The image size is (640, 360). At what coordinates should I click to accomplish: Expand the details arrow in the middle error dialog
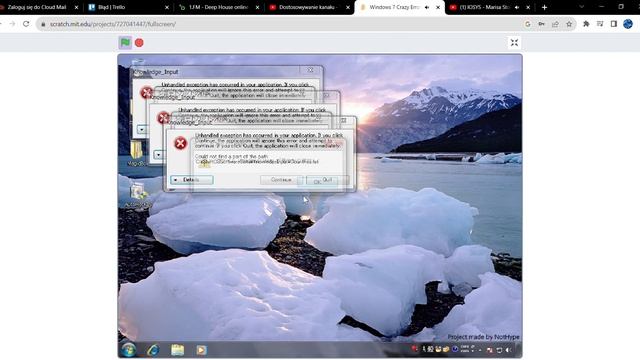coord(158,155)
